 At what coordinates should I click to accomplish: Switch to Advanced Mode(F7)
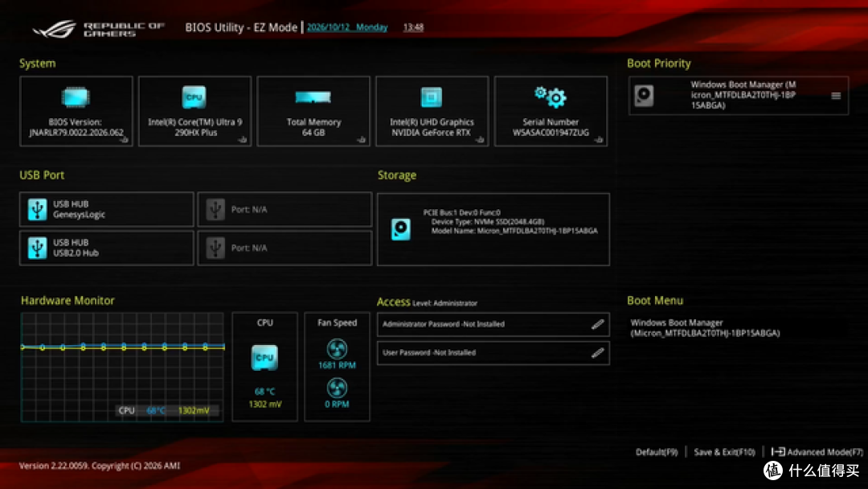817,452
